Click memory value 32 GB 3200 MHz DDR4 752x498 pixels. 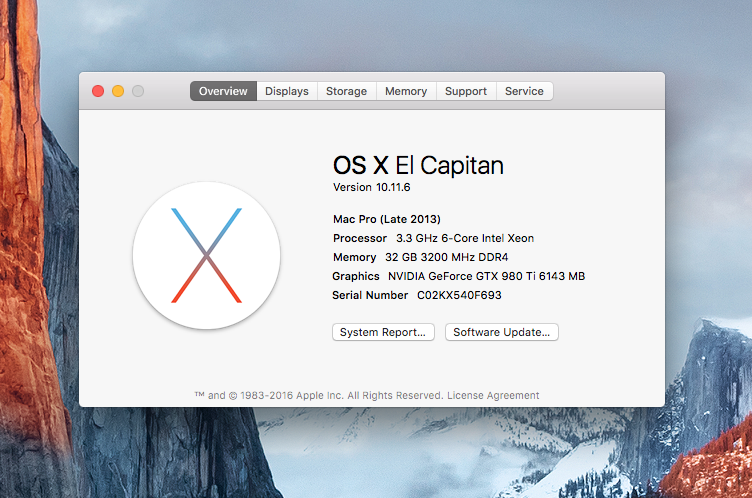click(x=446, y=257)
